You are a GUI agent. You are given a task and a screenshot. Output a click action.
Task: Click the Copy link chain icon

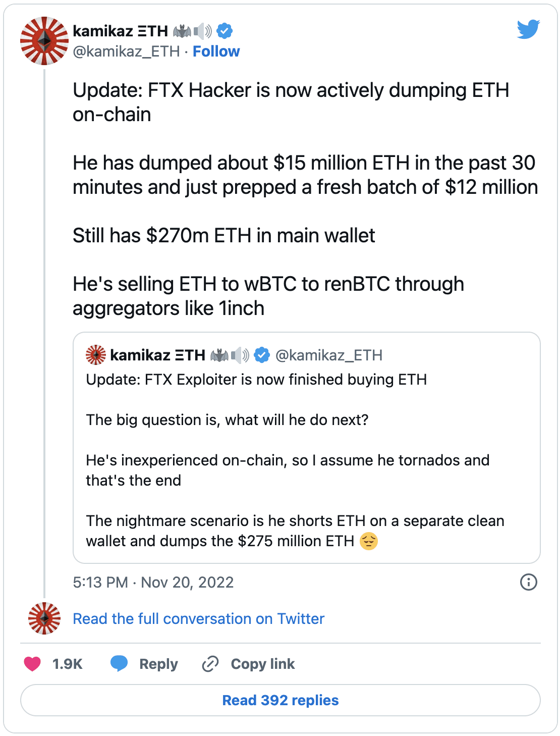click(x=210, y=664)
